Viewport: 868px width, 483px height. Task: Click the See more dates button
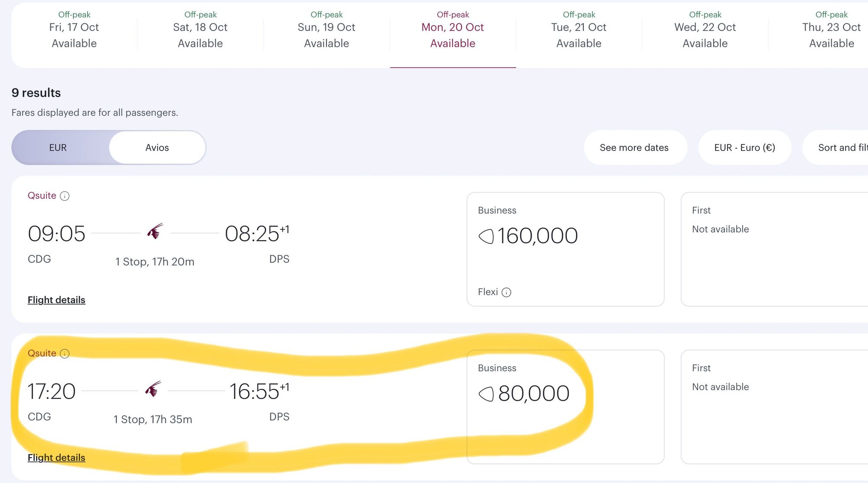(x=634, y=148)
